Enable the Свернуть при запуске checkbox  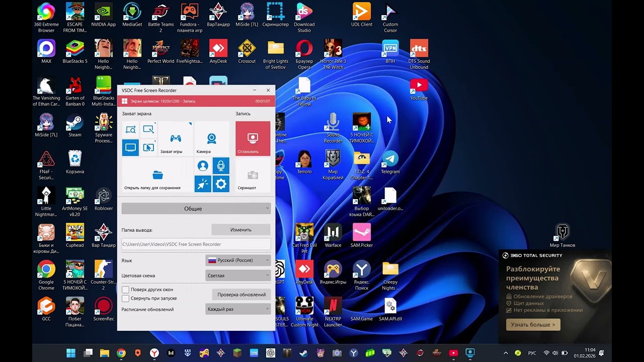click(126, 298)
